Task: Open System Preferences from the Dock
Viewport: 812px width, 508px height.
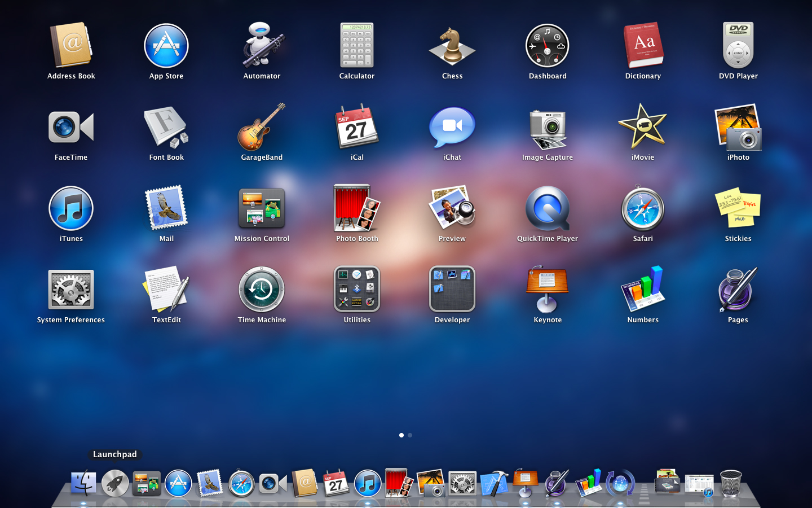Action: coord(462,484)
